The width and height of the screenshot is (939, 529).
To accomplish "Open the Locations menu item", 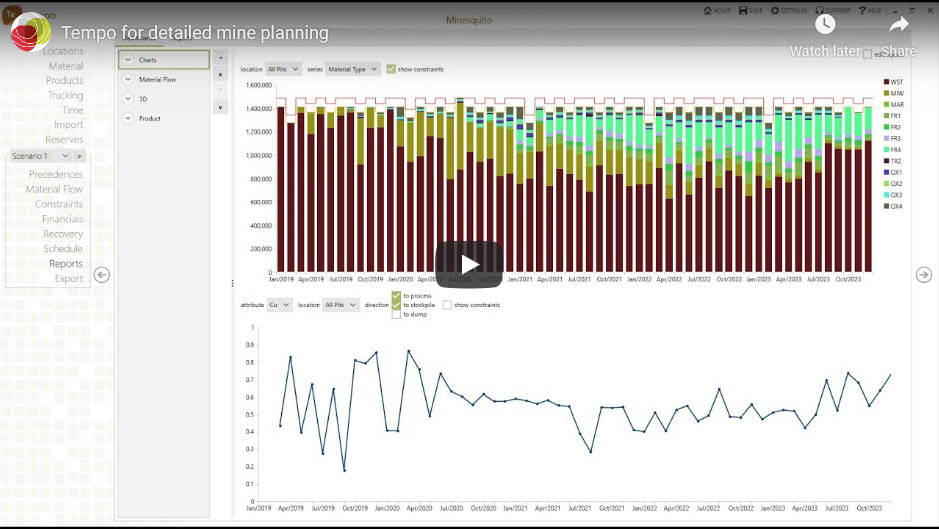I will [63, 51].
